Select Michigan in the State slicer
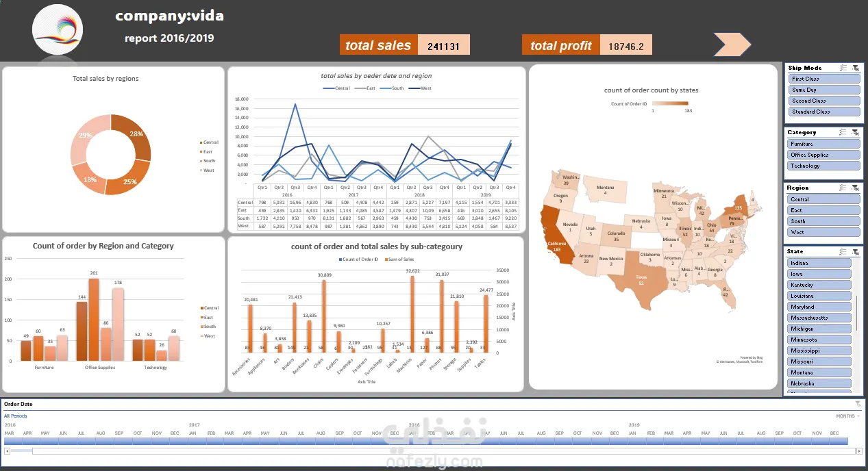Image resolution: width=868 pixels, height=471 pixels. pos(819,329)
